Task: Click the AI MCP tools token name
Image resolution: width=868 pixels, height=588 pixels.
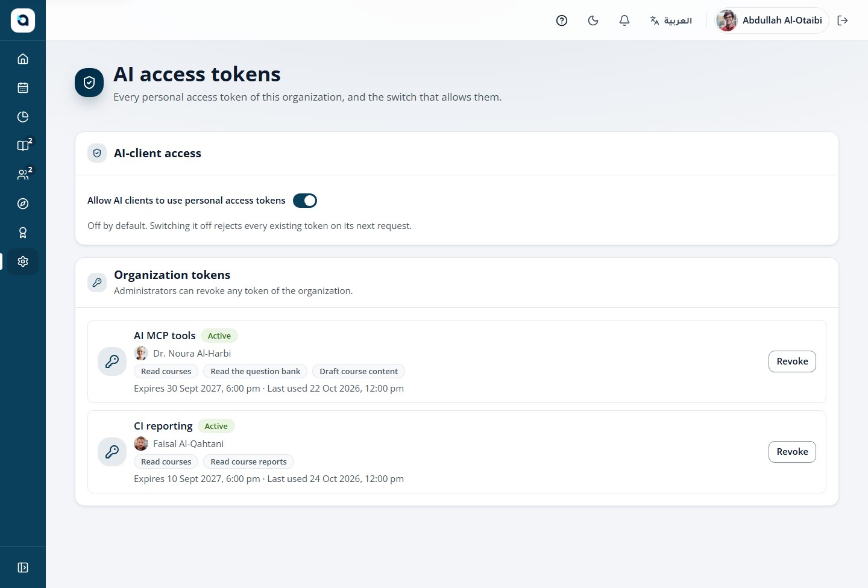Action: tap(165, 336)
